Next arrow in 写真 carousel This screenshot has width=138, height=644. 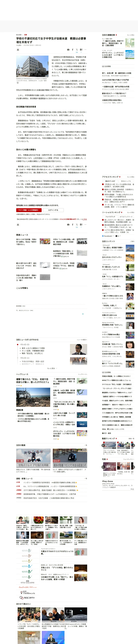coord(133,467)
